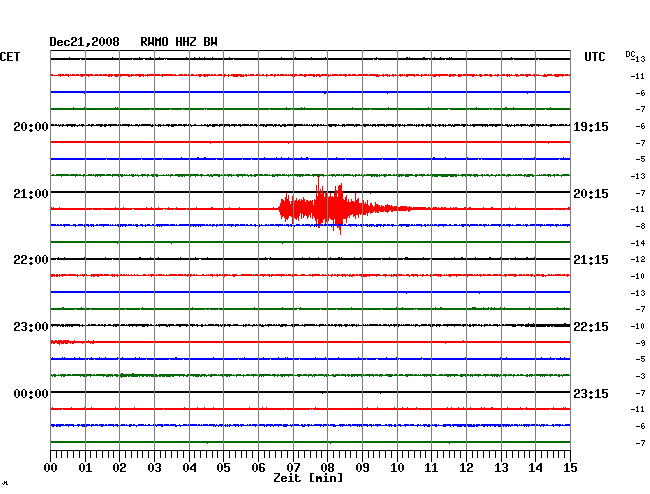Click minute tick label 14
Image resolution: width=650 pixels, height=494 pixels.
[x=536, y=468]
